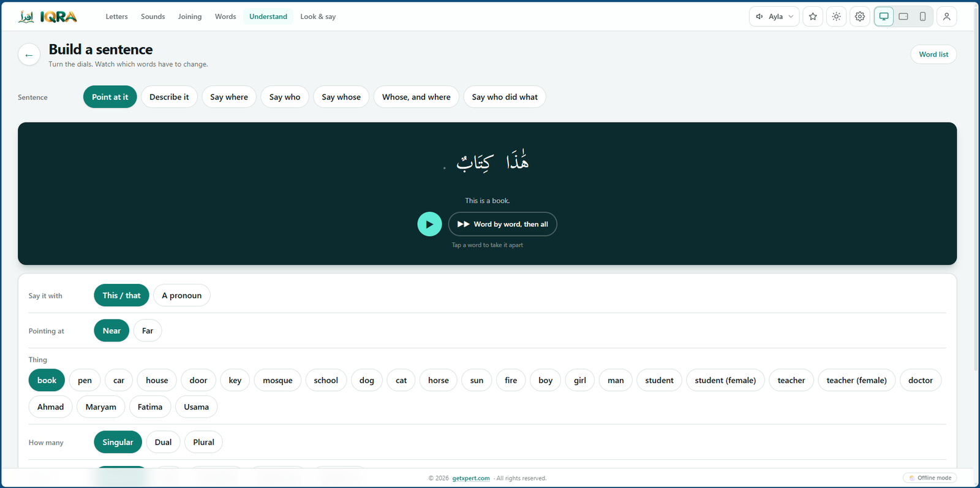The image size is (980, 488).
Task: Play the sentence audio
Action: coord(429,224)
